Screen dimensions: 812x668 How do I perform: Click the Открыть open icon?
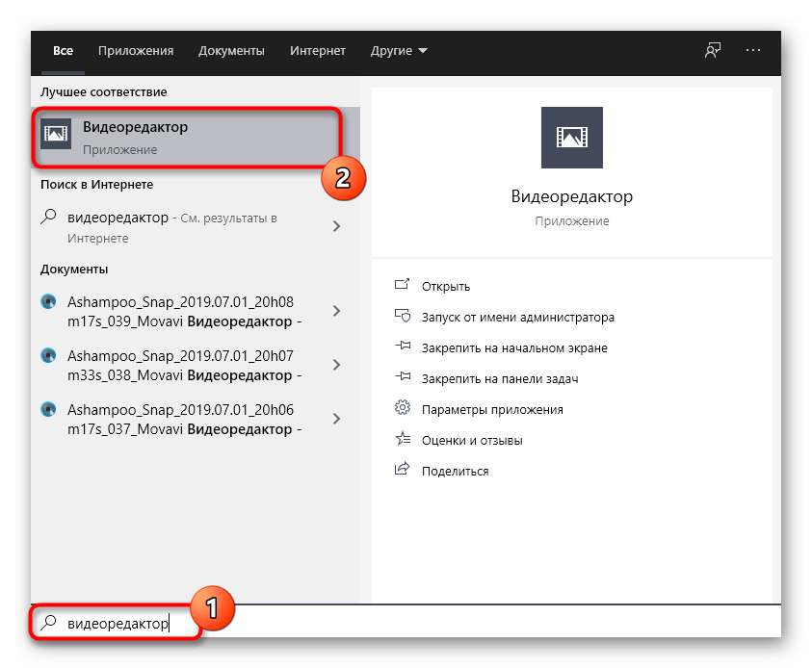coord(403,286)
